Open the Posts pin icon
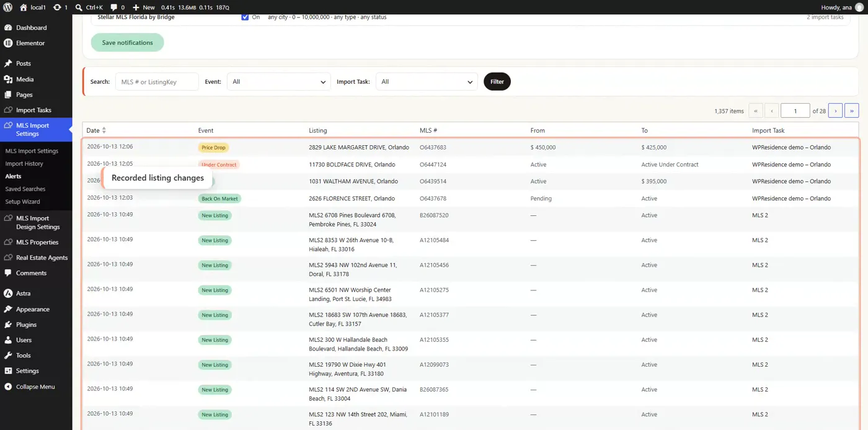This screenshot has width=868, height=430. (x=8, y=63)
